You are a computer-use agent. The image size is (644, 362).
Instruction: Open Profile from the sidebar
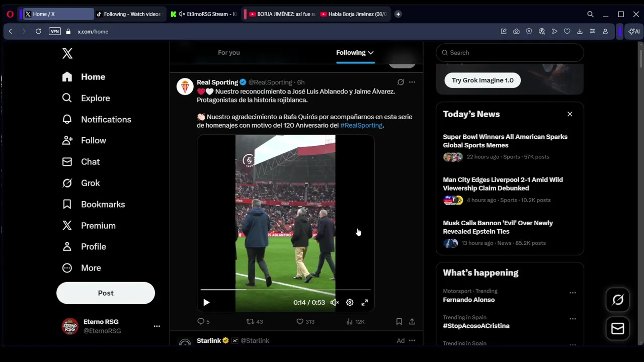pyautogui.click(x=84, y=246)
